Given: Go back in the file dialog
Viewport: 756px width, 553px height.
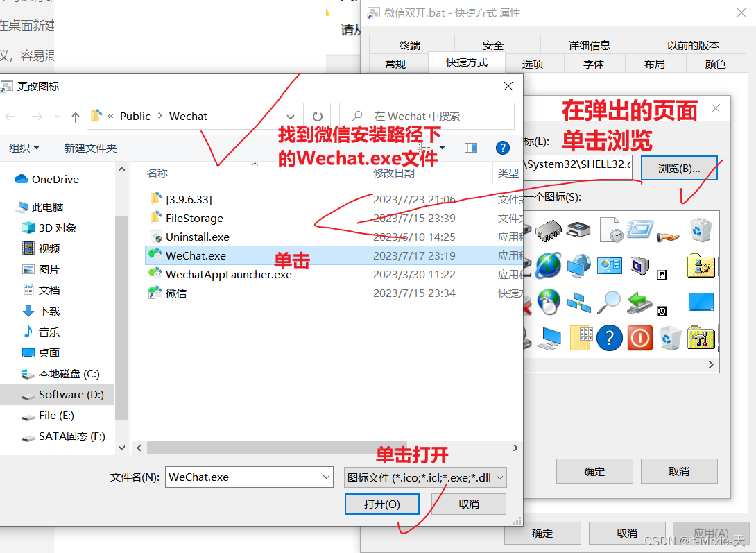Looking at the screenshot, I should [10, 116].
